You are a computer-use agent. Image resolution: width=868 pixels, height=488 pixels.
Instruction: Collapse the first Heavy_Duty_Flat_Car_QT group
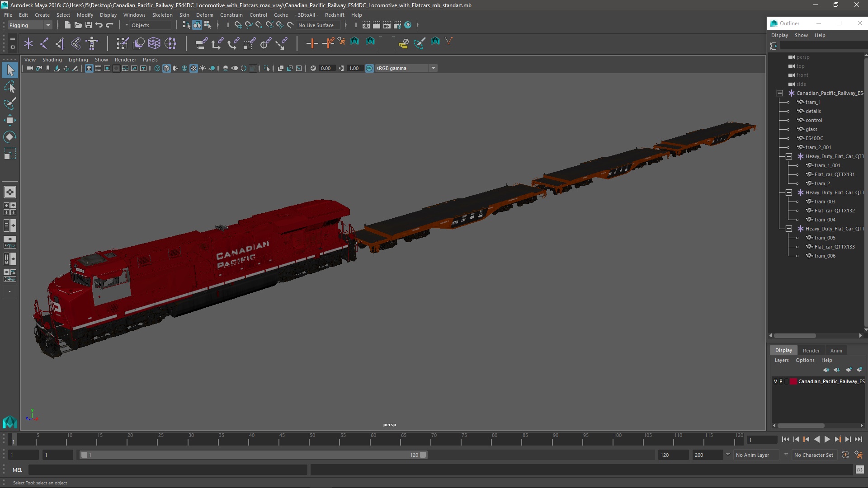click(789, 156)
